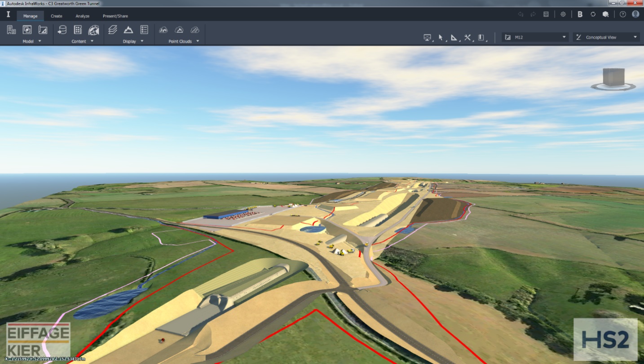Click the point cloud linear feature icon
The width and height of the screenshot is (644, 364).
coord(195,30)
